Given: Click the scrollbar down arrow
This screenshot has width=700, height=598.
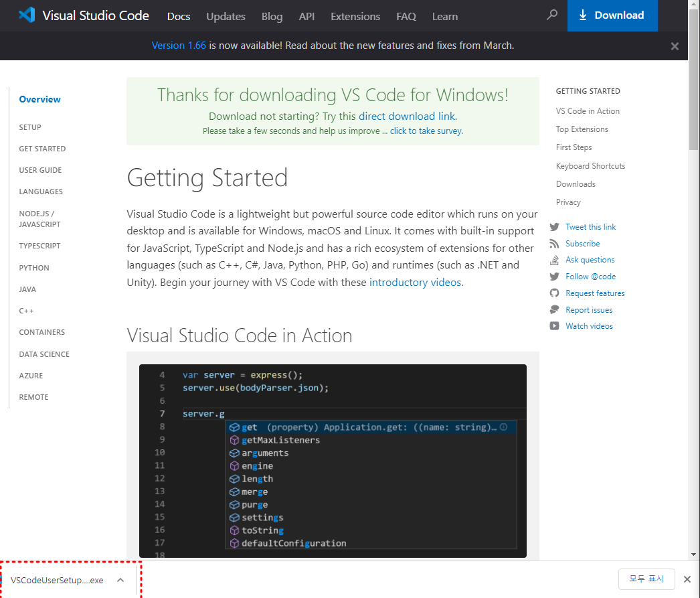Looking at the screenshot, I should coord(694,554).
